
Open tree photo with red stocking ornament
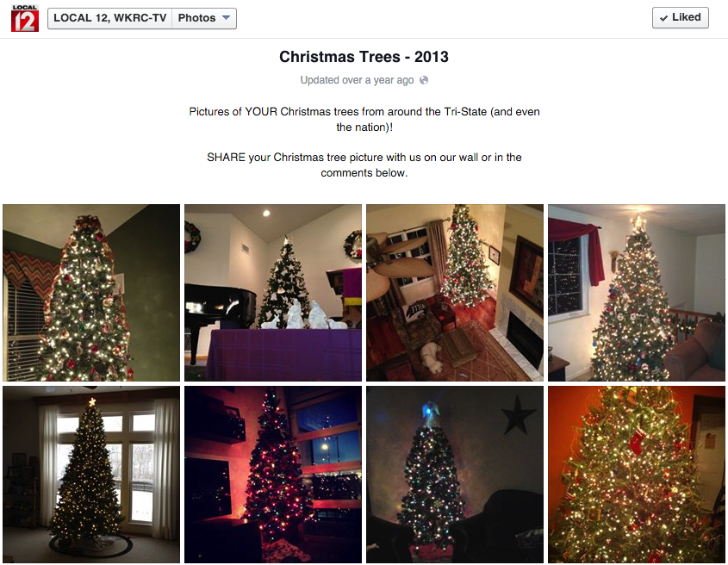637,475
